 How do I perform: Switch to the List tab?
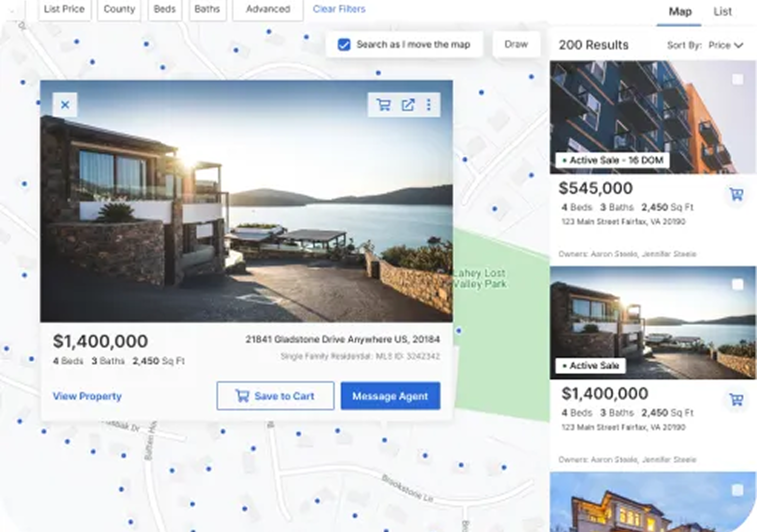tap(723, 12)
